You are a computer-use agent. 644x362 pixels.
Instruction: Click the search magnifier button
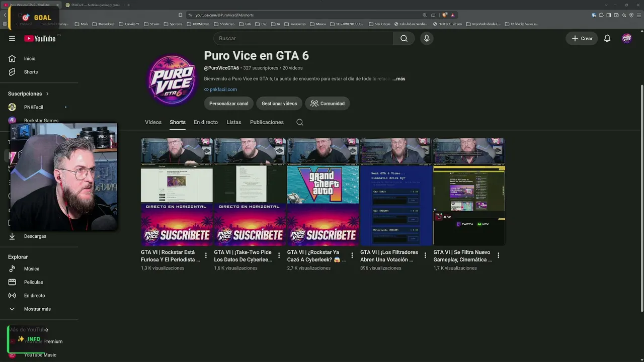point(404,38)
